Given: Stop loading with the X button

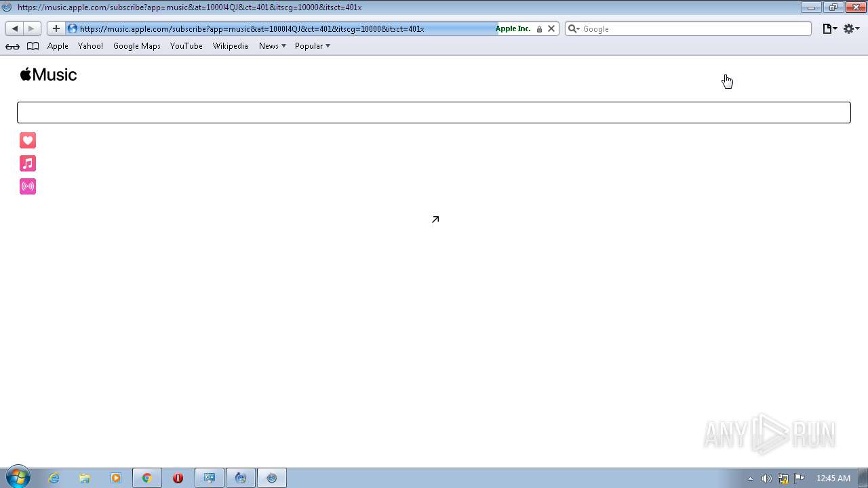Looking at the screenshot, I should pyautogui.click(x=551, y=28).
